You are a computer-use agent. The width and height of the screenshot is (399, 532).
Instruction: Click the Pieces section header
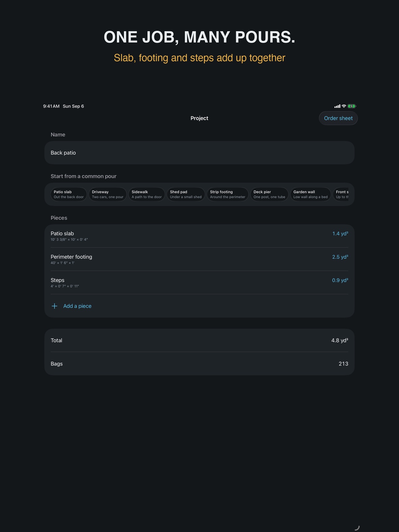pyautogui.click(x=59, y=218)
